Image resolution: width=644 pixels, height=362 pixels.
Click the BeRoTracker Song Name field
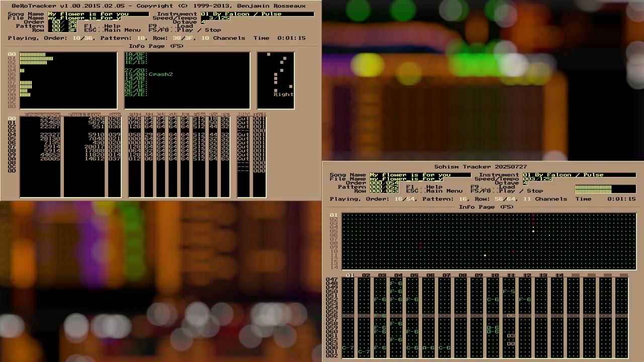99,14
